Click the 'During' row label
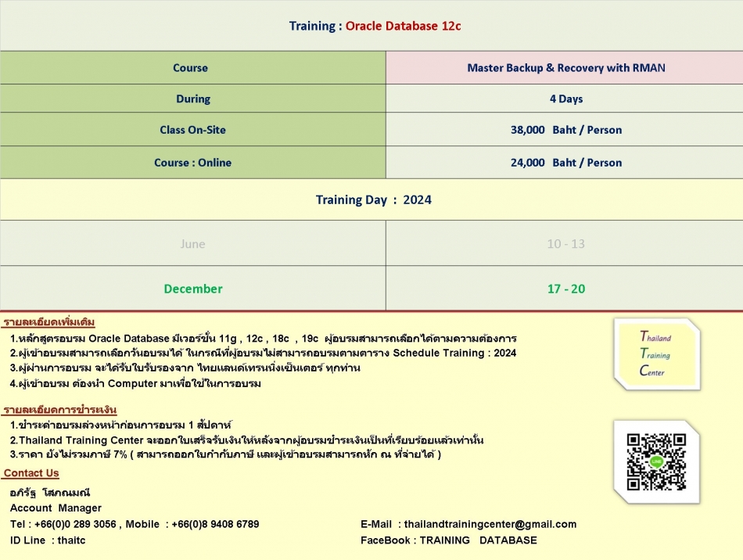743x560 pixels. click(193, 99)
